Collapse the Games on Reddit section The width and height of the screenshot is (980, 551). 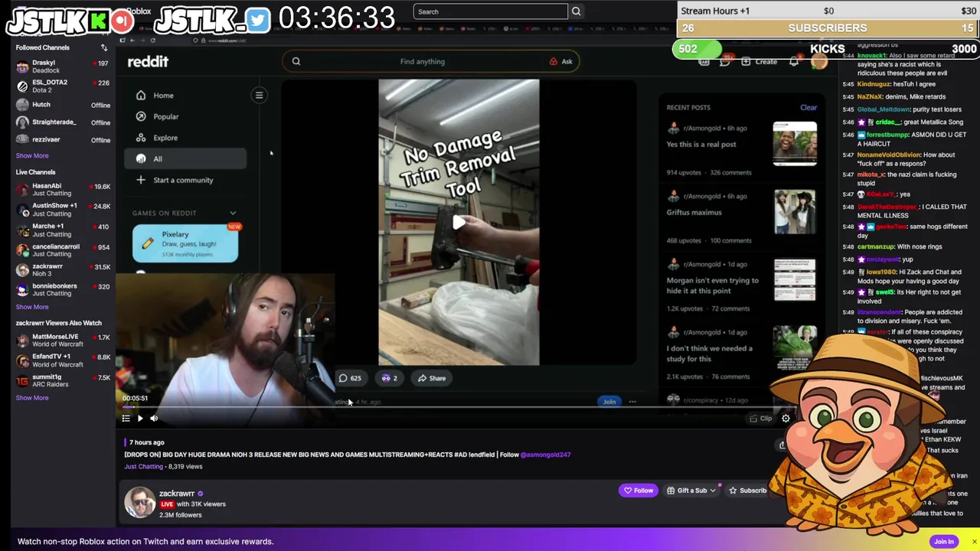[x=233, y=213]
